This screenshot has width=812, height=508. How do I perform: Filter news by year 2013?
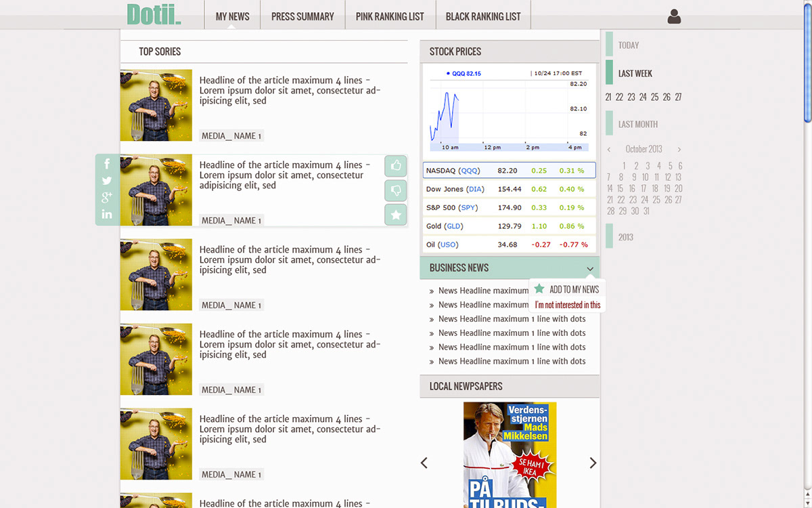626,237
